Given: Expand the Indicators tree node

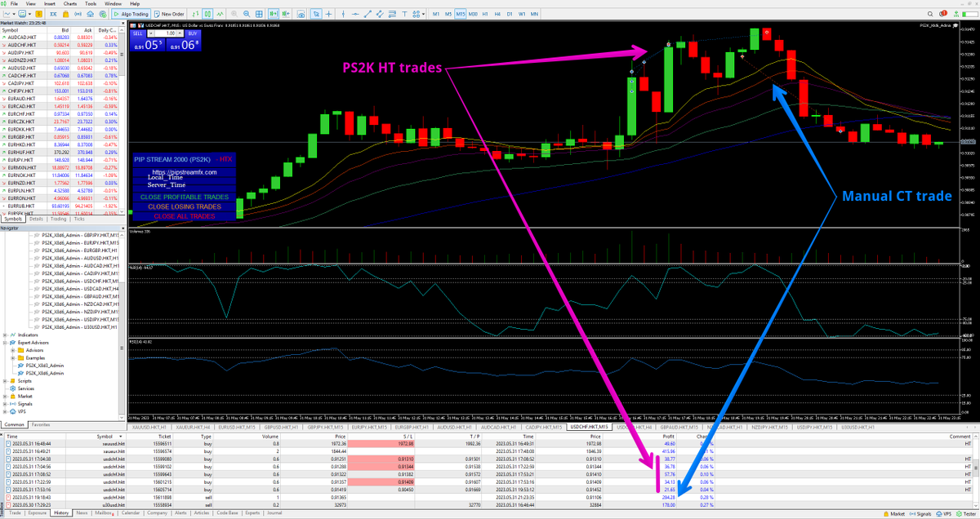Looking at the screenshot, I should 5,335.
